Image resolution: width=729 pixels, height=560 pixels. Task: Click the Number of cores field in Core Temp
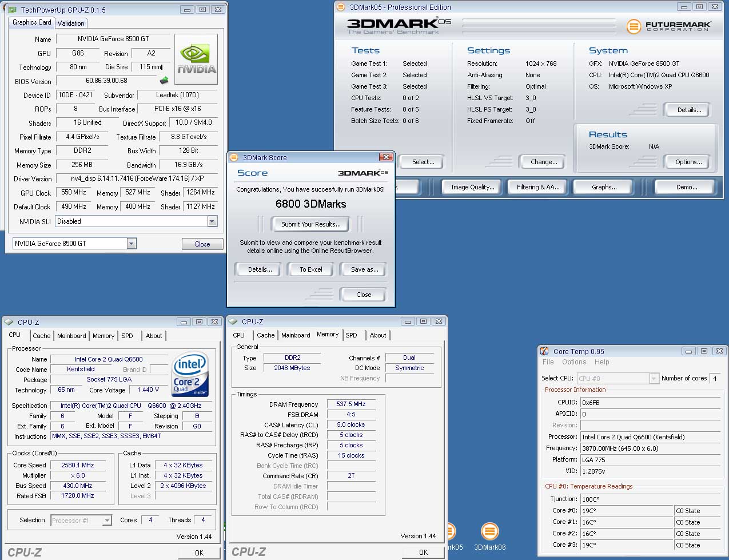click(x=715, y=378)
